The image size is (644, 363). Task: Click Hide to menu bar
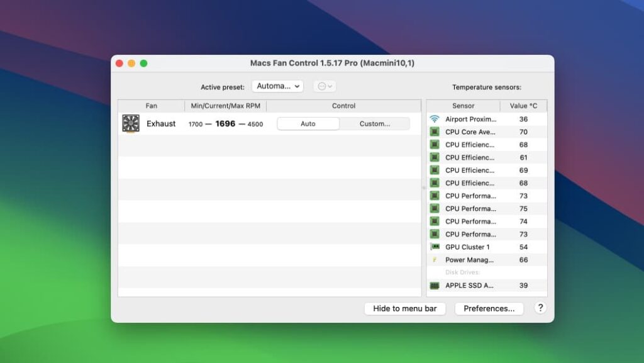point(405,308)
